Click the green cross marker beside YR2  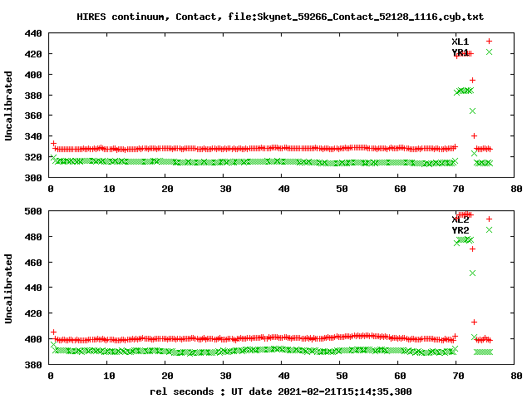tap(489, 229)
